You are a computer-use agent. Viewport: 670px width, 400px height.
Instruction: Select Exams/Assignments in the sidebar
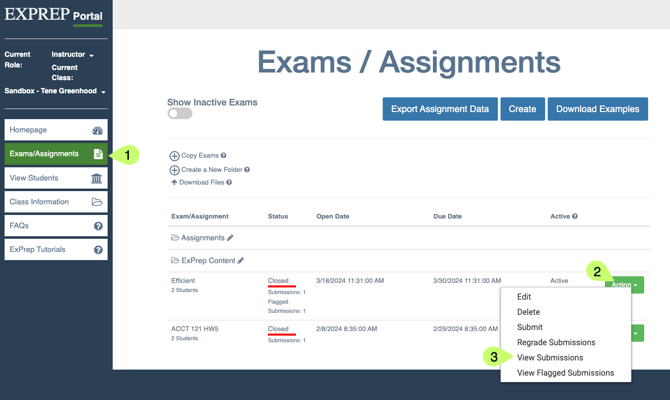pyautogui.click(x=56, y=154)
